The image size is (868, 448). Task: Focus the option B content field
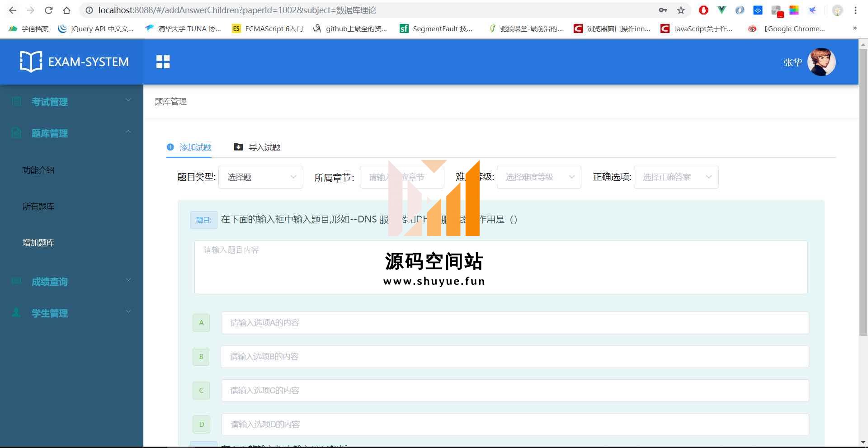[514, 357]
